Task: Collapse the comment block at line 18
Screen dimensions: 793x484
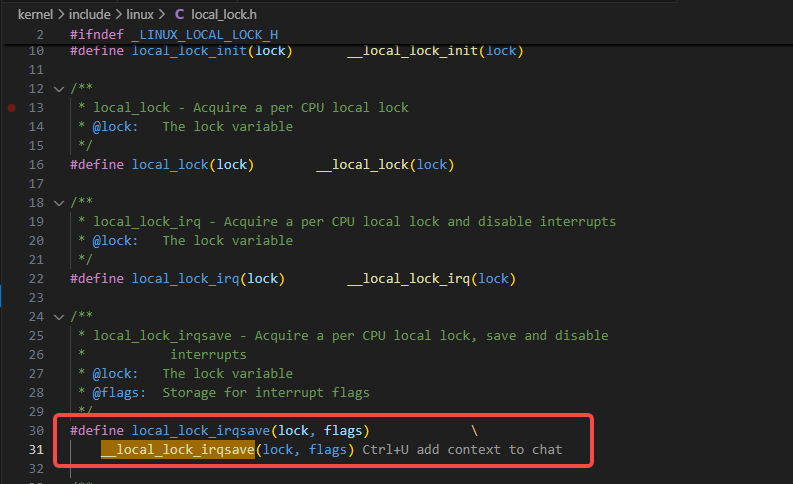Action: (x=59, y=203)
